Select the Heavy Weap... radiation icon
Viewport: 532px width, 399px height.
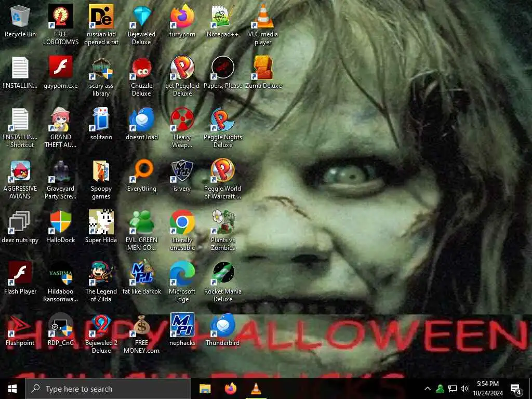pos(182,119)
